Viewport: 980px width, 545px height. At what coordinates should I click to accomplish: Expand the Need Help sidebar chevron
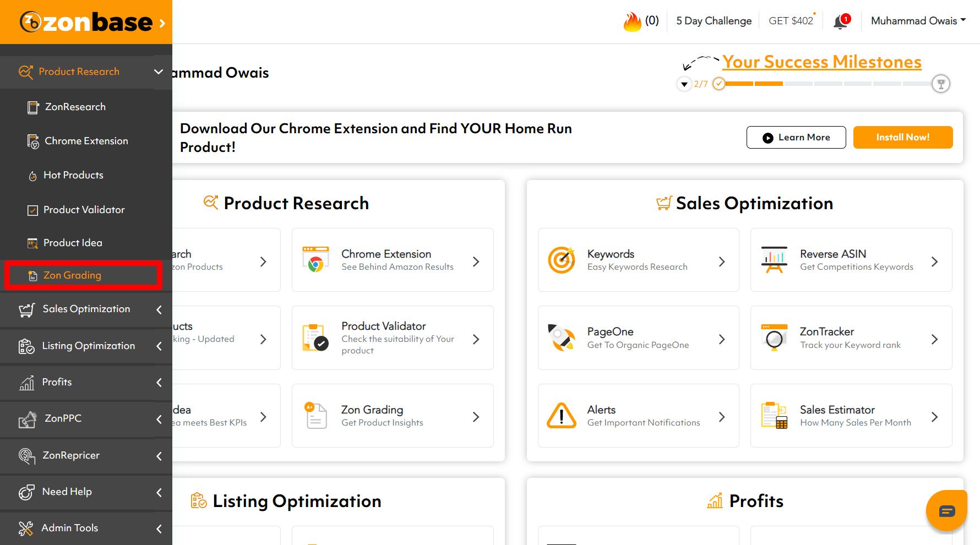159,492
